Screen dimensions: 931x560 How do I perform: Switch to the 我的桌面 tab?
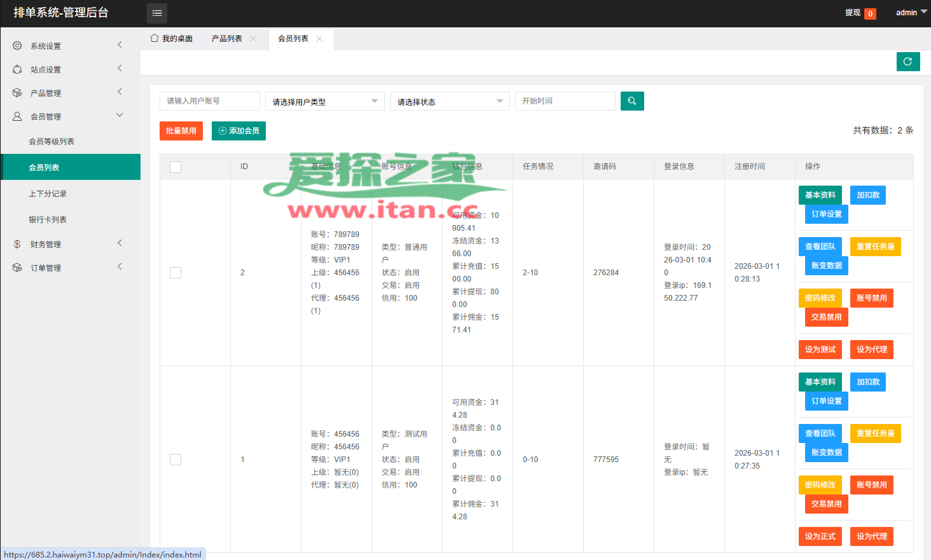click(x=172, y=39)
